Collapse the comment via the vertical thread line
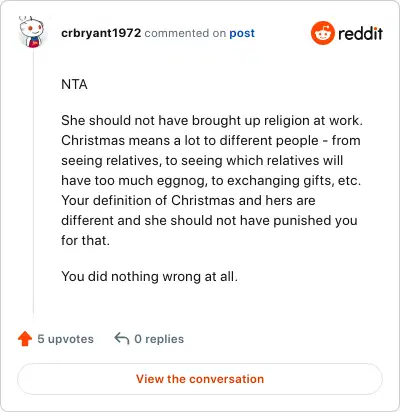This screenshot has width=400, height=412. [33, 182]
